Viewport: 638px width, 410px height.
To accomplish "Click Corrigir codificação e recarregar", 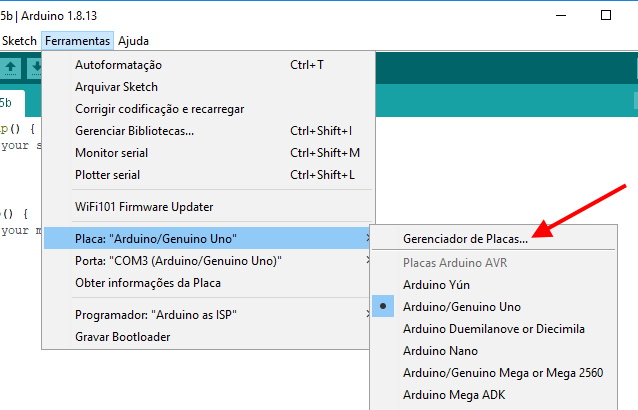I will click(208, 109).
